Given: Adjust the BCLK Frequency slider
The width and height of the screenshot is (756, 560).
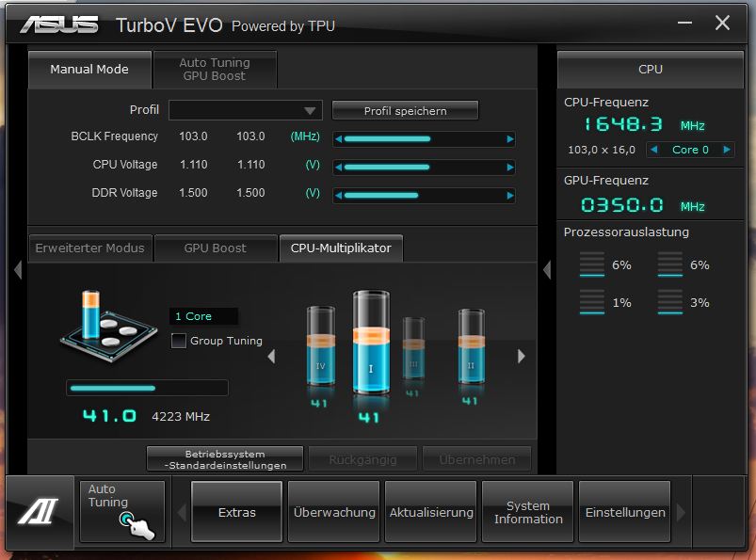Looking at the screenshot, I should click(x=425, y=139).
